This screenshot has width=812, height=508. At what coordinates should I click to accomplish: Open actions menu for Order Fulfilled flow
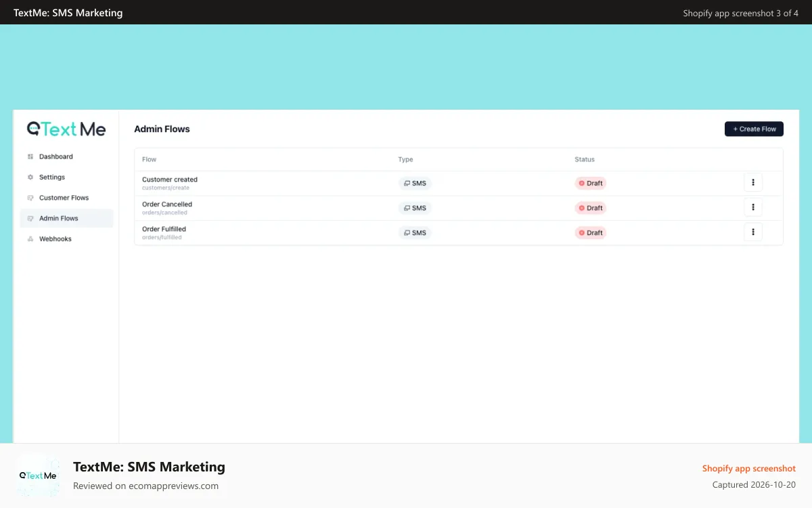pyautogui.click(x=753, y=232)
